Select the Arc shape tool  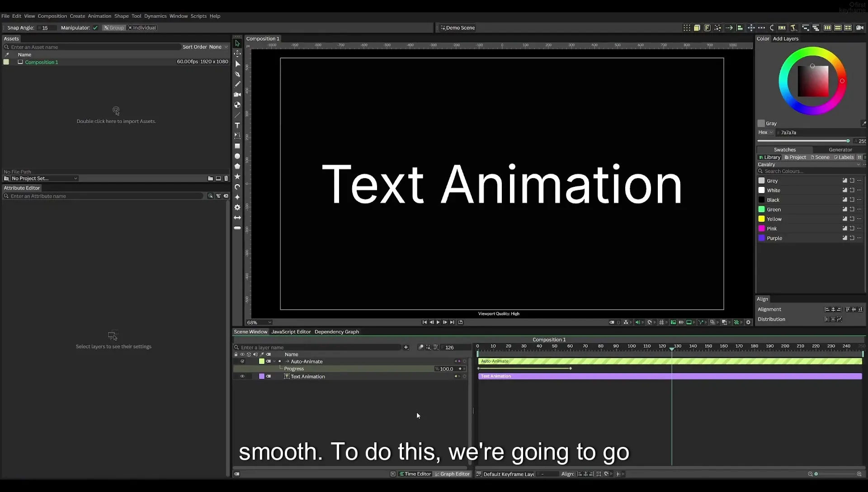tap(237, 187)
